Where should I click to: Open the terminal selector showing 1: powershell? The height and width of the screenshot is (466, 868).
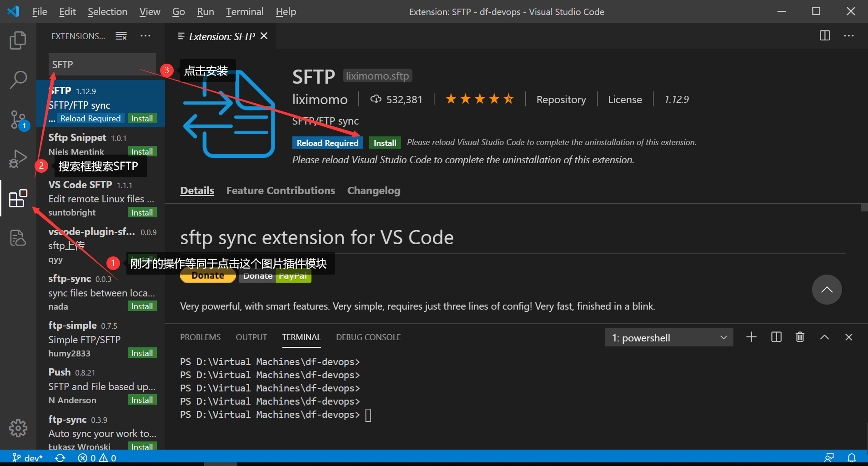[668, 337]
